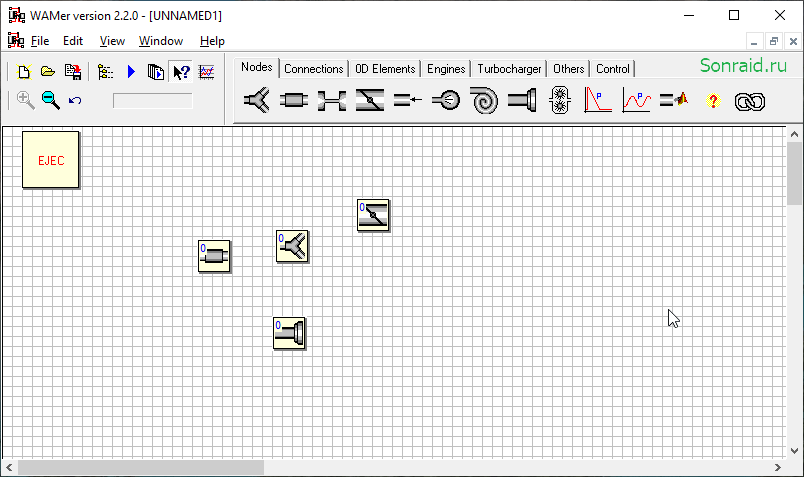The width and height of the screenshot is (804, 477).
Task: Select the yellow question mark node tool
Action: 713,101
